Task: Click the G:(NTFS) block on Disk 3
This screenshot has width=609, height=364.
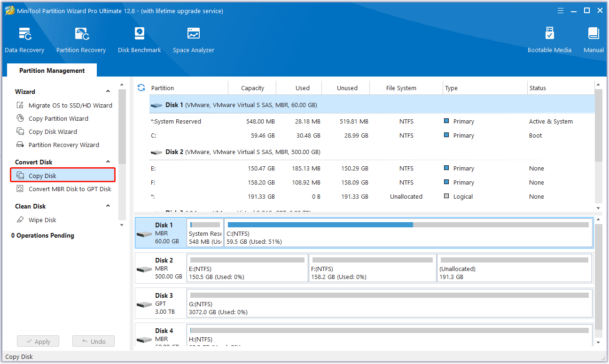Action: [x=390, y=303]
